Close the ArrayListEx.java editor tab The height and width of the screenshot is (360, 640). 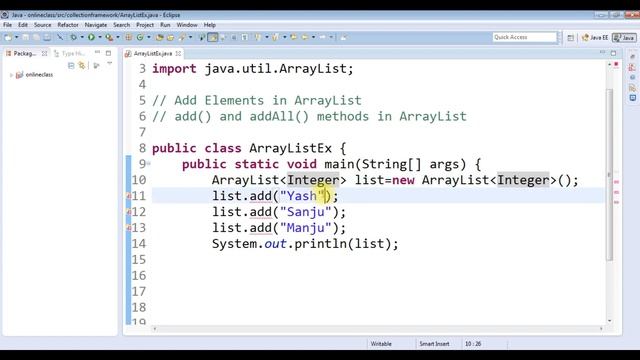[178, 53]
